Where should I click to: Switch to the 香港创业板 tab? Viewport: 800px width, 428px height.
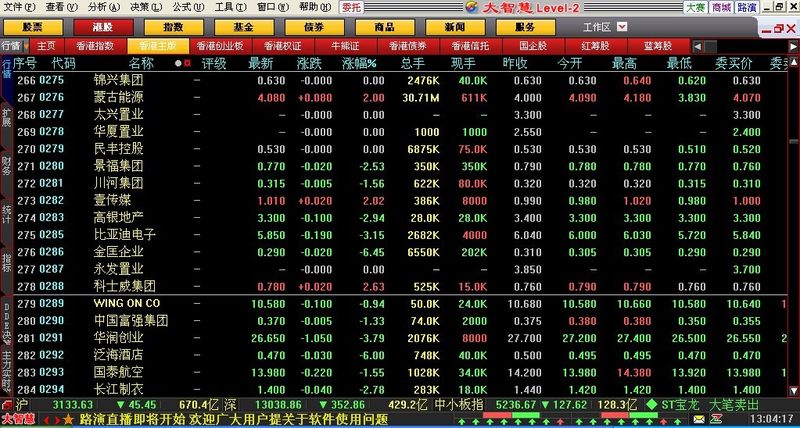[220, 46]
